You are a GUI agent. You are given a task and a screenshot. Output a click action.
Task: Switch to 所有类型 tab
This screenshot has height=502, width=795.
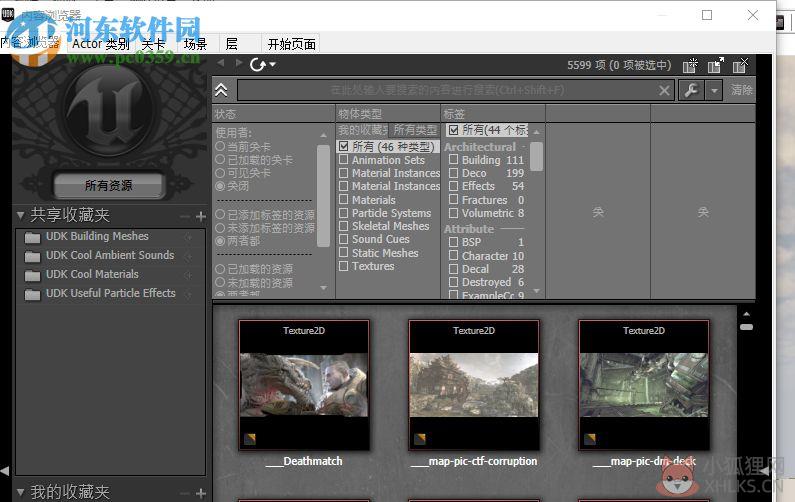click(415, 130)
